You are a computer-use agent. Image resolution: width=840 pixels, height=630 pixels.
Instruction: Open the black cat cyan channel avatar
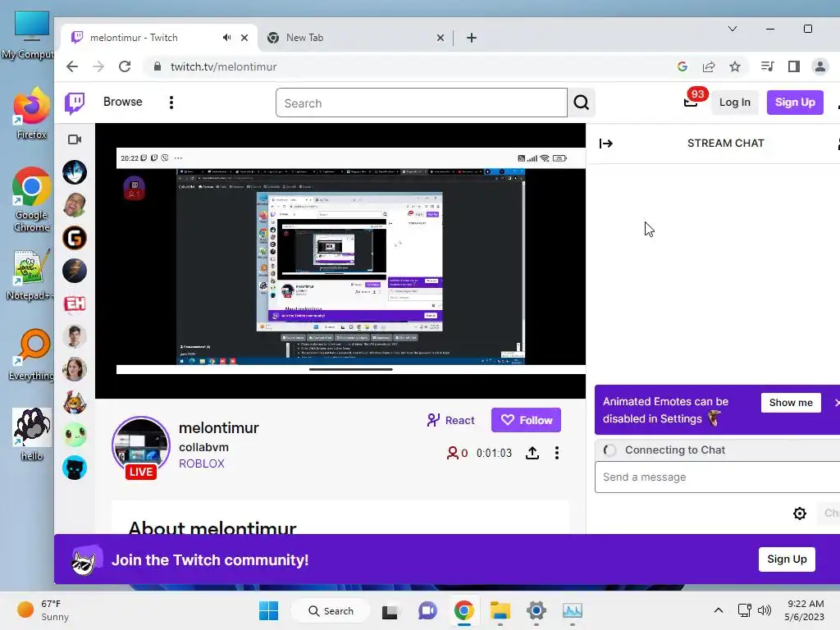point(75,468)
